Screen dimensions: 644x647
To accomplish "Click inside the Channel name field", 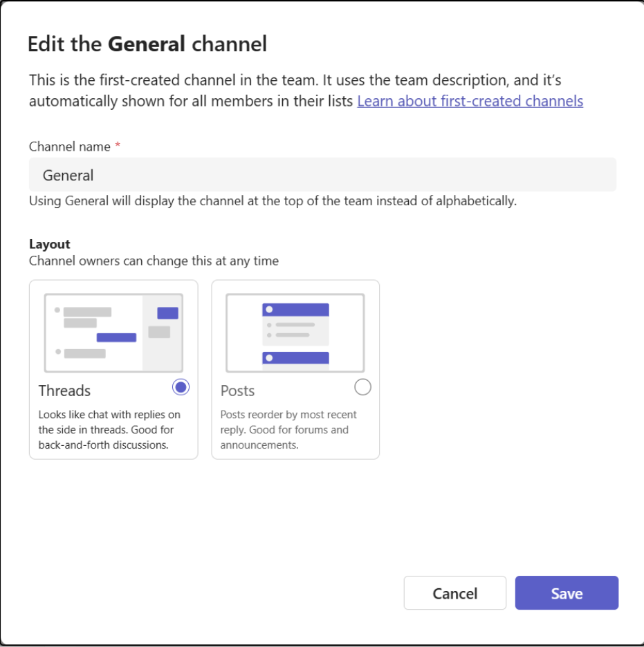I will 322,174.
